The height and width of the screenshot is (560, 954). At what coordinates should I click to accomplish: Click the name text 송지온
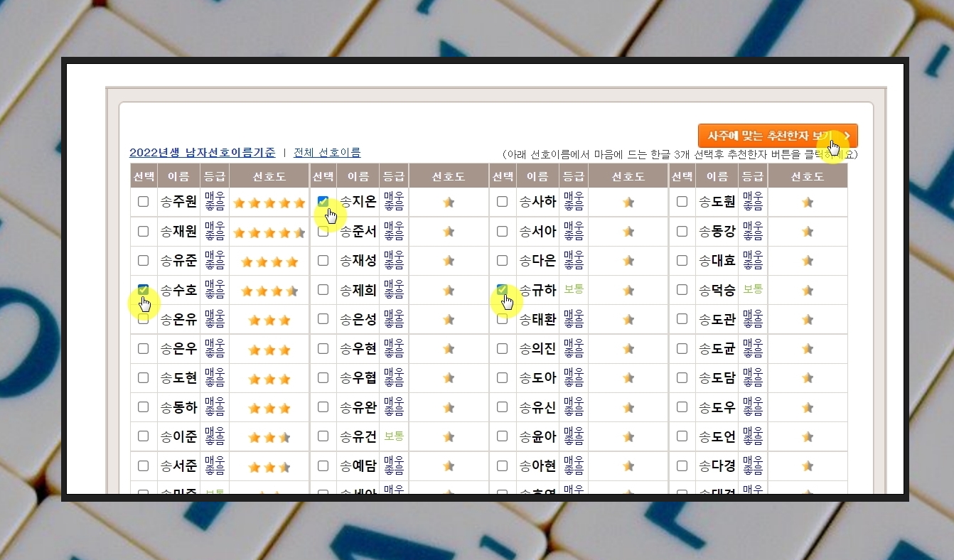pyautogui.click(x=358, y=202)
